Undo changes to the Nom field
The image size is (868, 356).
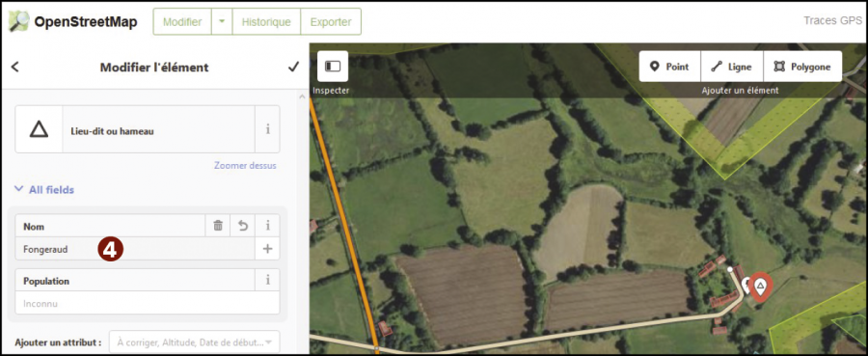point(243,226)
